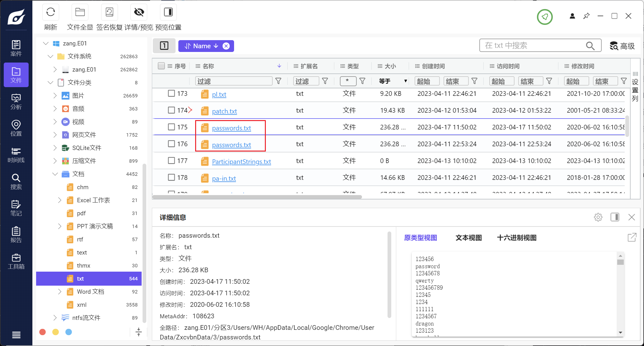Click the user account icon
The width and height of the screenshot is (644, 346).
click(x=572, y=16)
